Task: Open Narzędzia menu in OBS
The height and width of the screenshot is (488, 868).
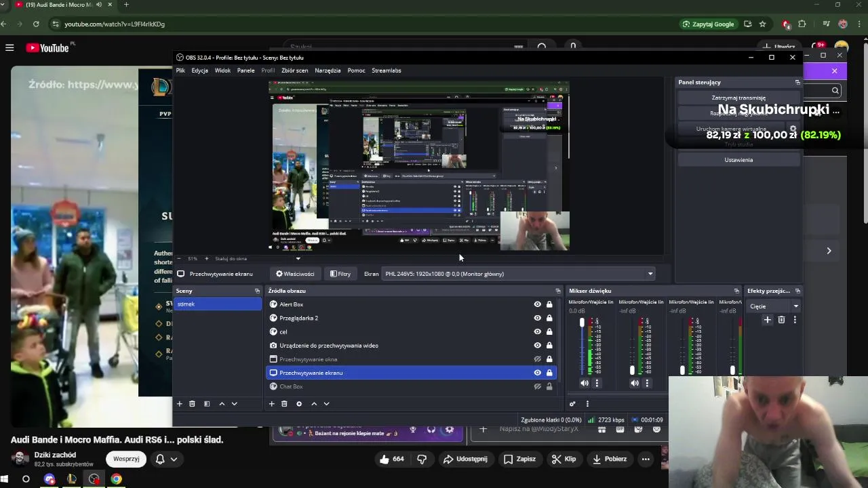Action: pos(328,70)
